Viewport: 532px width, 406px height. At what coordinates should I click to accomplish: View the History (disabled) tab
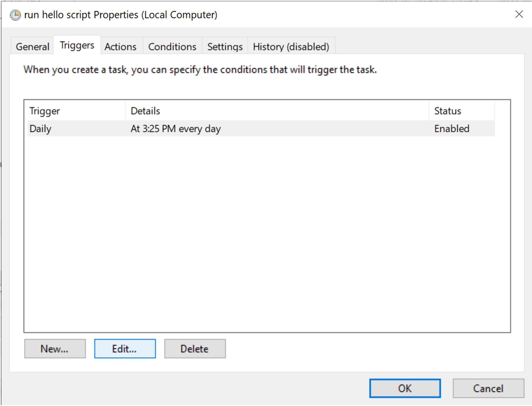pos(291,46)
